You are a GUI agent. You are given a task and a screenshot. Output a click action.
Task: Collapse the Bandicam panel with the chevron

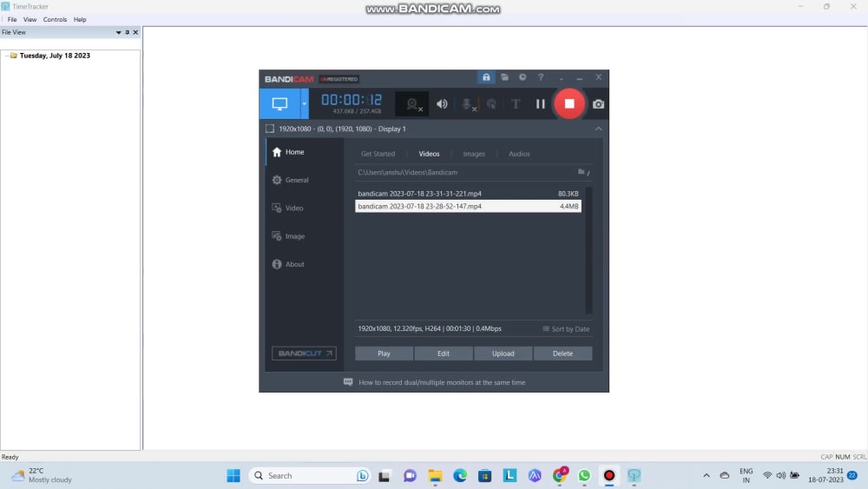tap(598, 129)
